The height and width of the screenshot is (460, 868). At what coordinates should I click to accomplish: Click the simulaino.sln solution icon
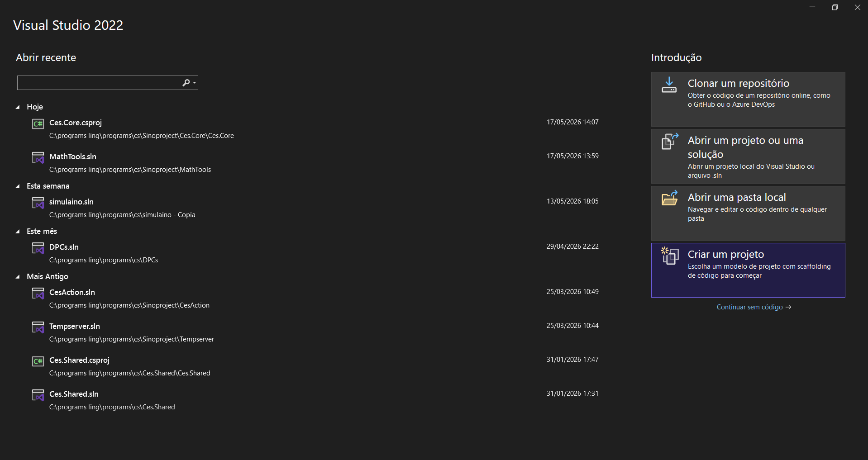pos(38,203)
